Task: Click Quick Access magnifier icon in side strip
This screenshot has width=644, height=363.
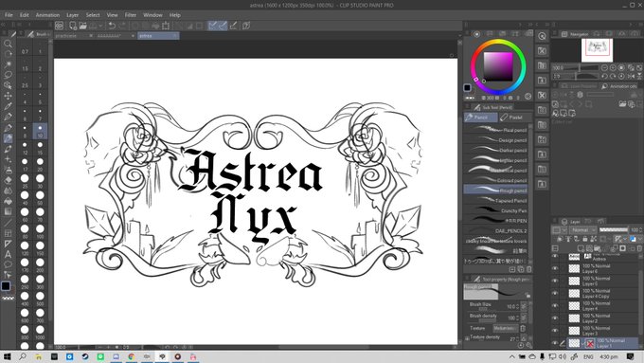Action: (542, 36)
